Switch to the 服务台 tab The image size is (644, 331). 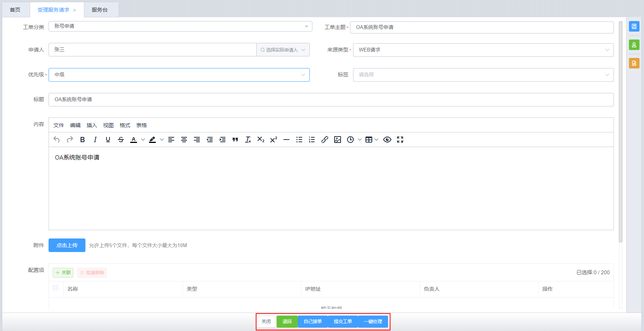pos(100,10)
